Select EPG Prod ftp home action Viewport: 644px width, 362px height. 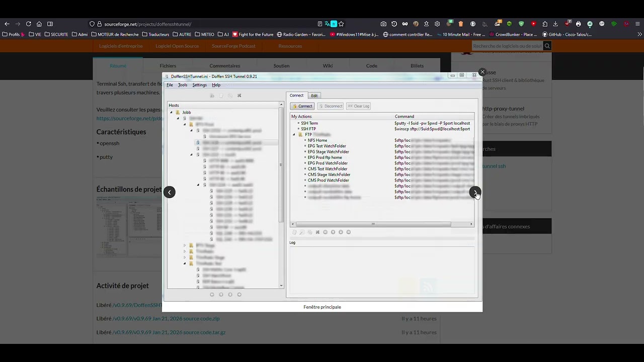point(325,157)
